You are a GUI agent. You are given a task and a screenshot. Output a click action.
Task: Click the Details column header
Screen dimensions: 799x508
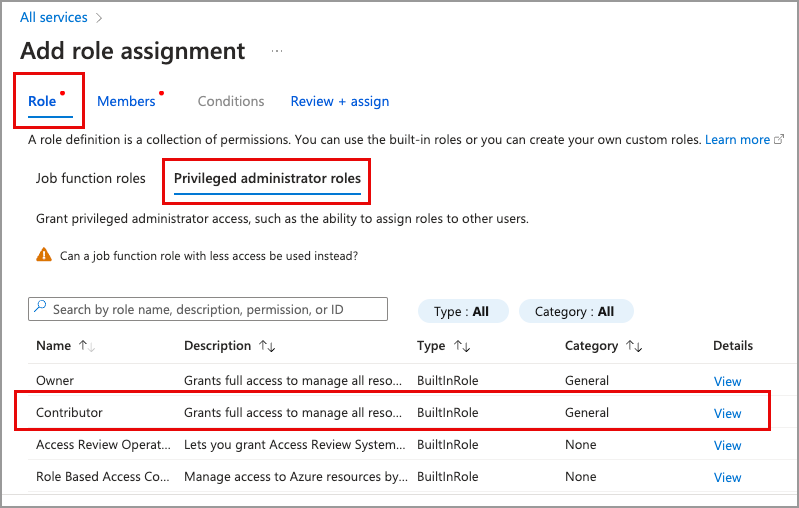733,345
